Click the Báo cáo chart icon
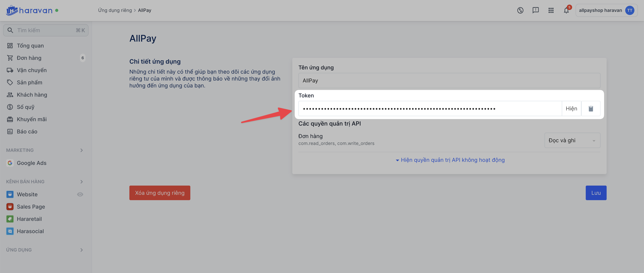 pyautogui.click(x=10, y=131)
